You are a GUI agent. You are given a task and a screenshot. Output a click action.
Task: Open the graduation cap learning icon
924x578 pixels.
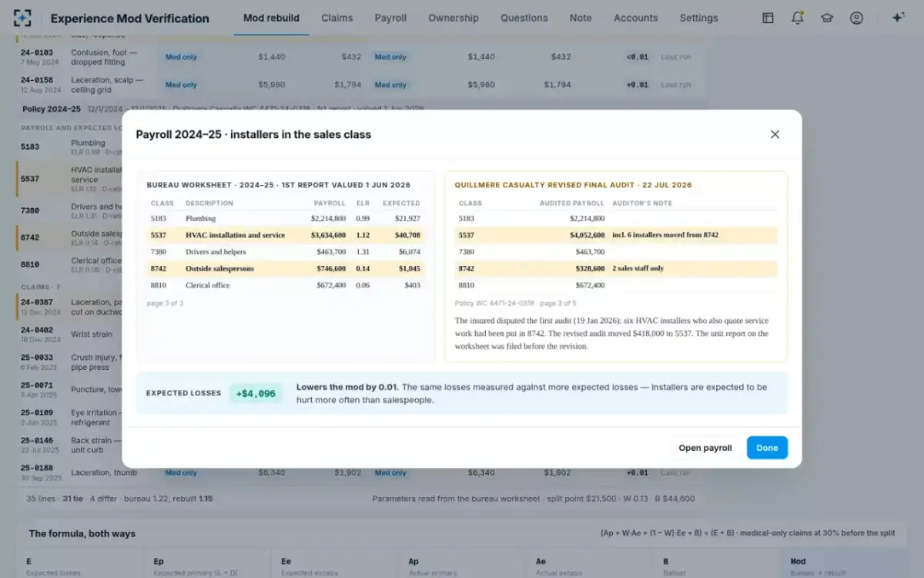[827, 18]
